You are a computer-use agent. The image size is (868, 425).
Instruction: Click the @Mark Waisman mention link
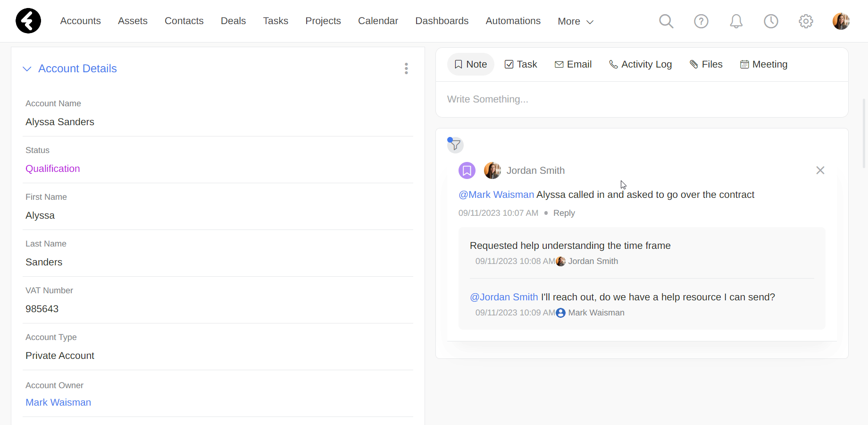coord(496,195)
